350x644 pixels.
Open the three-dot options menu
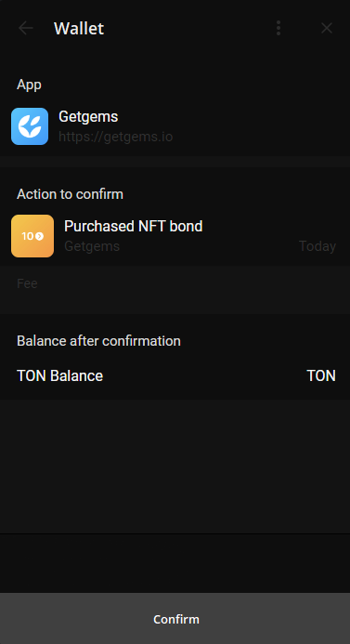[x=279, y=28]
